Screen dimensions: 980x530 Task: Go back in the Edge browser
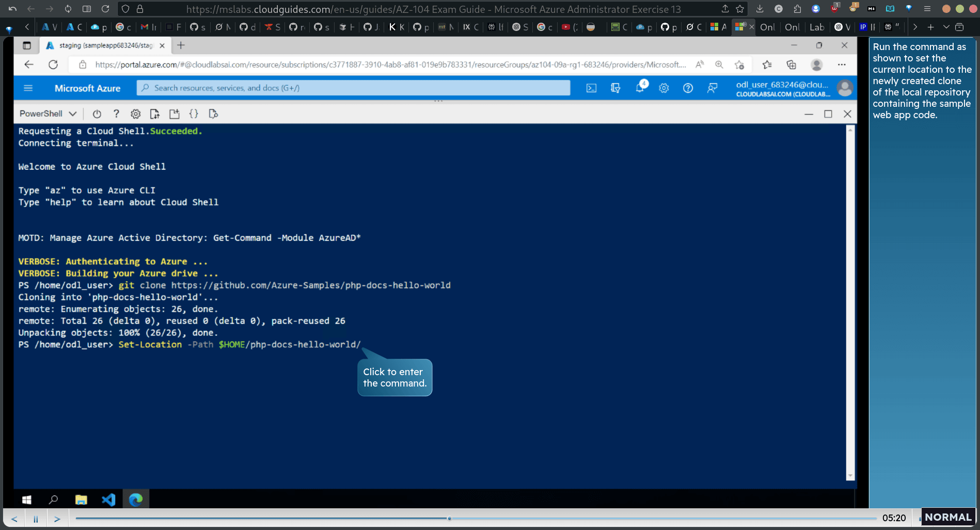tap(29, 65)
